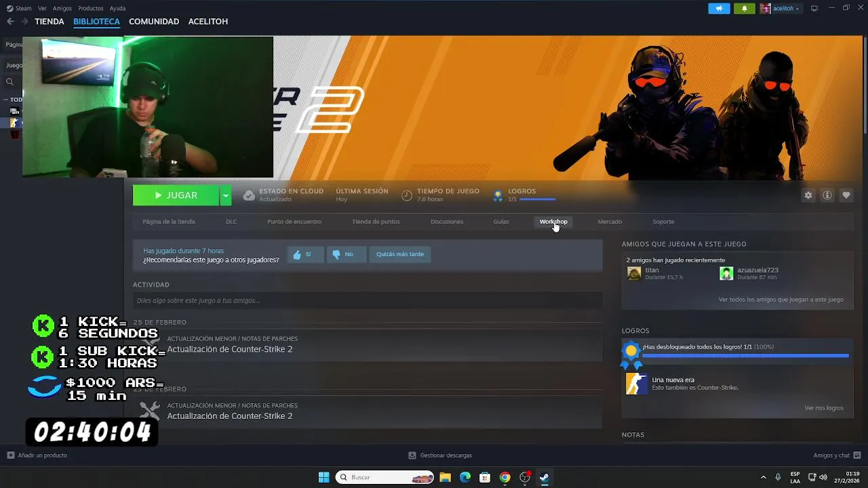Click the Añadir un producto plus icon

tap(10, 455)
